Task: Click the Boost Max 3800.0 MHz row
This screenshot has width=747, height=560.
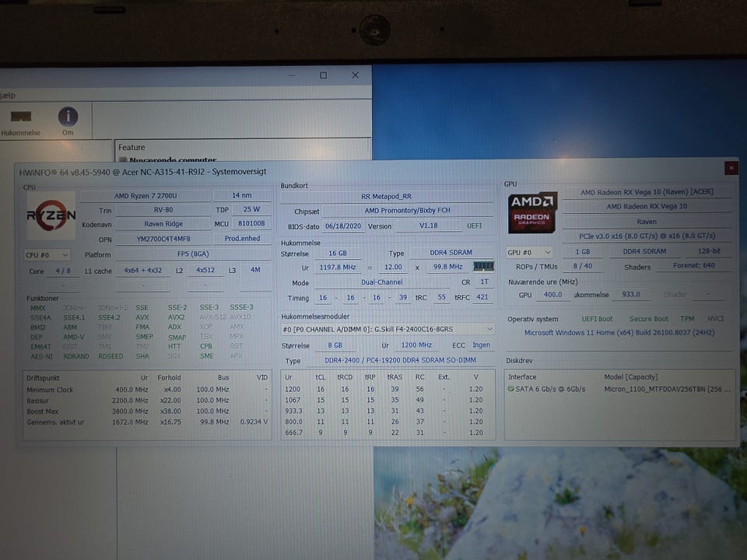Action: (x=147, y=411)
